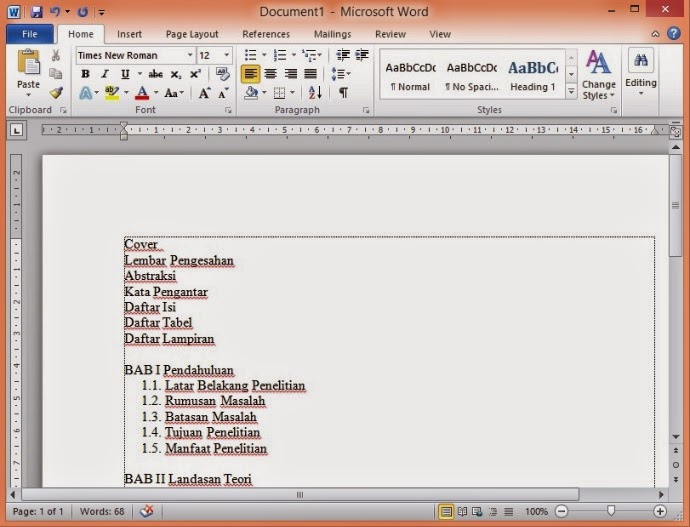This screenshot has height=527, width=690.
Task: Show paragraph marks with pilcrow icon
Action: [343, 93]
